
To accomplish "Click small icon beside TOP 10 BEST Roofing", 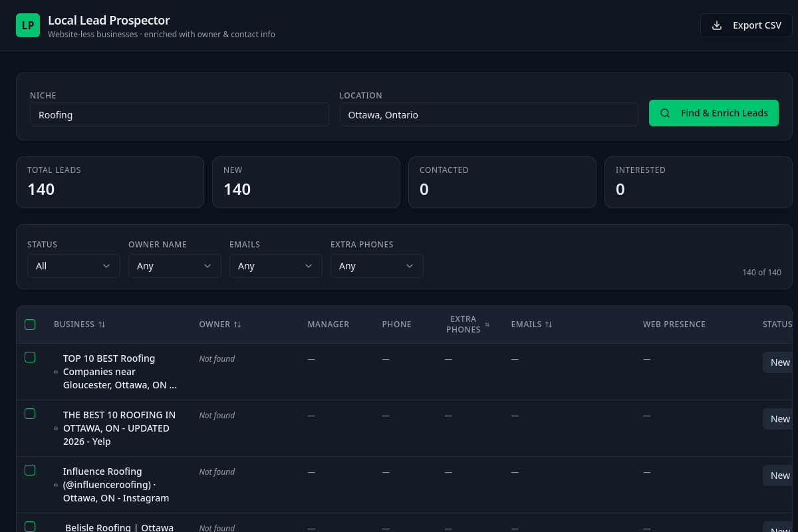I will click(56, 372).
